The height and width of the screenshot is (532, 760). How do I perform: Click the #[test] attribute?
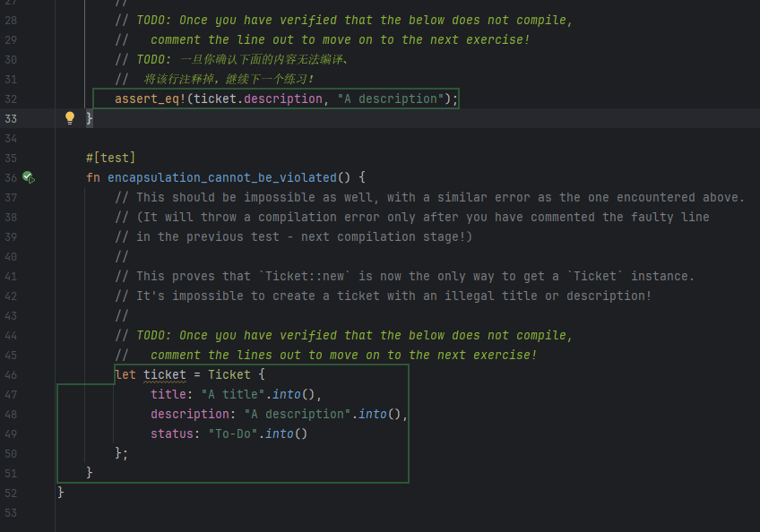tap(110, 158)
